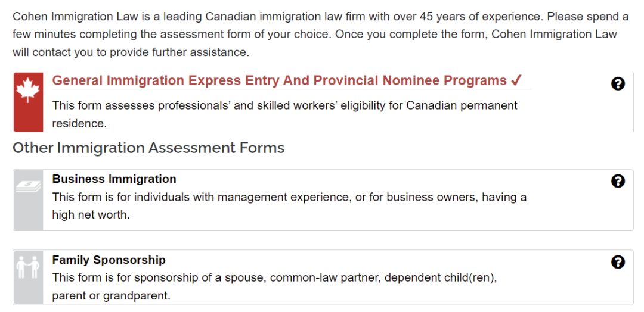
Task: Open help for Family Sponsorship form
Action: click(x=618, y=261)
